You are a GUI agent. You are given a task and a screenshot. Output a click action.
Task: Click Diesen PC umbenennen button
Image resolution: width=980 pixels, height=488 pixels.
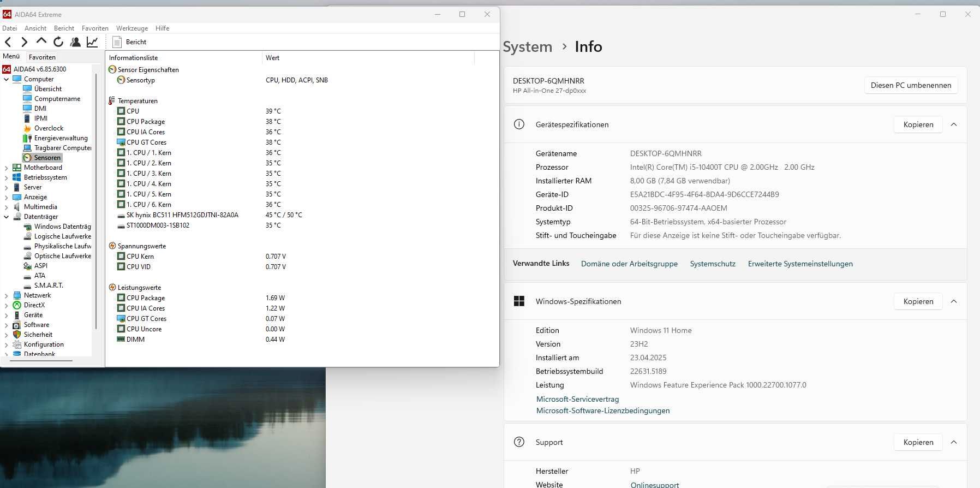pos(911,85)
